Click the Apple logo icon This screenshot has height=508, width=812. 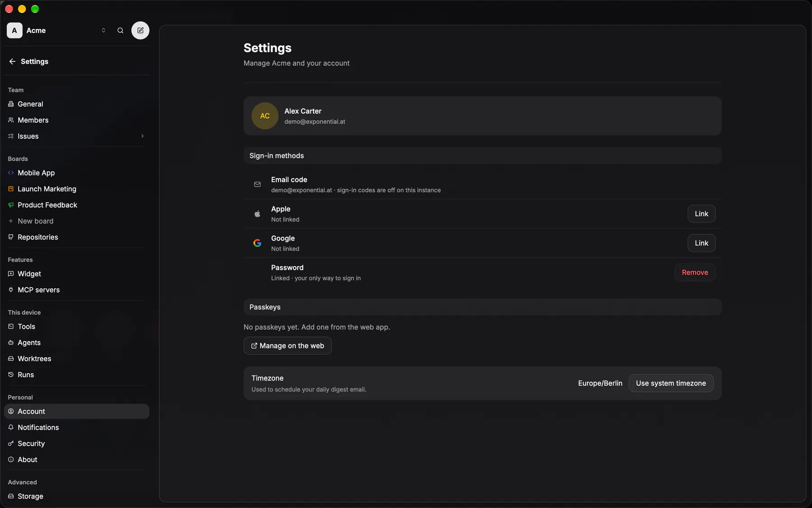(257, 214)
